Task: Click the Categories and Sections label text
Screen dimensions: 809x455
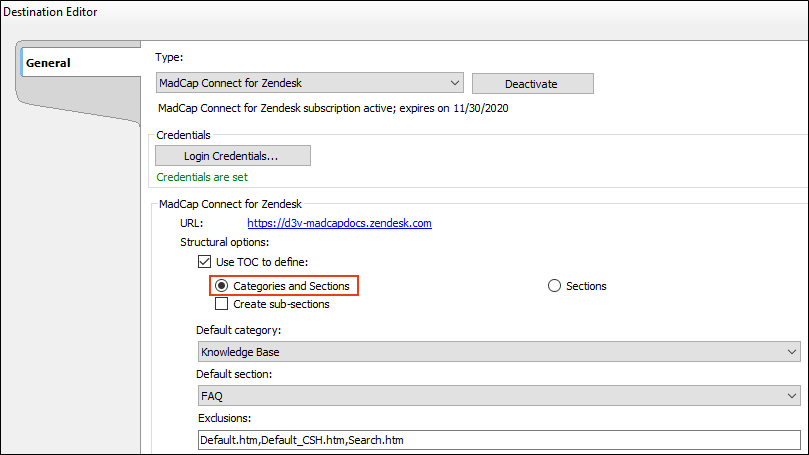Action: click(291, 286)
